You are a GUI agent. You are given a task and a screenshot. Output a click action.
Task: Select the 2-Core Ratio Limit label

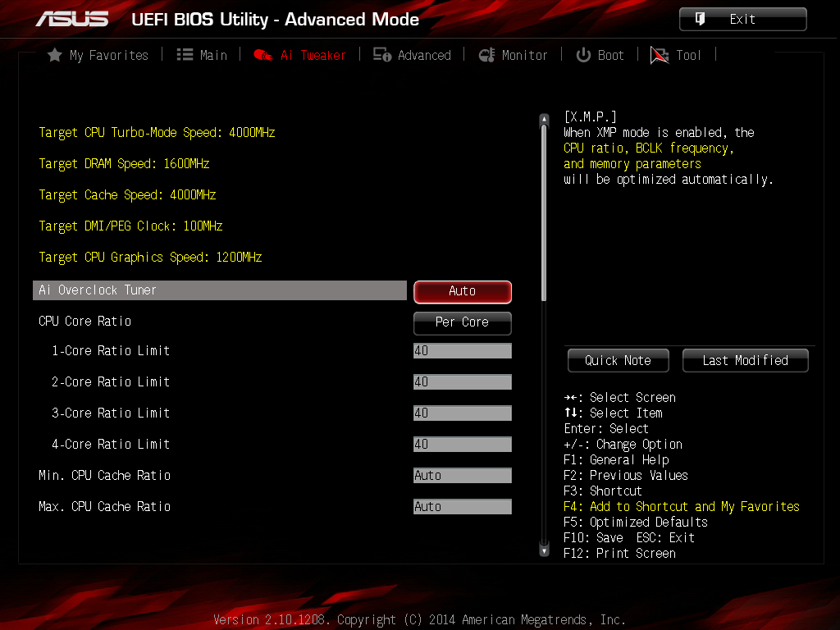click(111, 382)
